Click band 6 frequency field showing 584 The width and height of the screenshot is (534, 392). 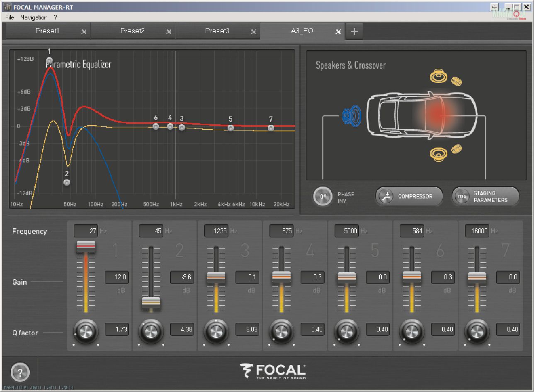pyautogui.click(x=412, y=231)
